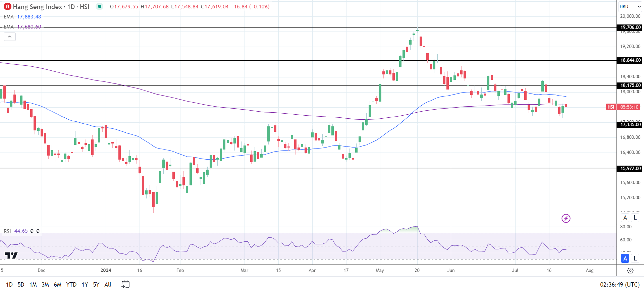This screenshot has width=644, height=293.
Task: Open the HKD currency dropdown
Action: click(630, 6)
